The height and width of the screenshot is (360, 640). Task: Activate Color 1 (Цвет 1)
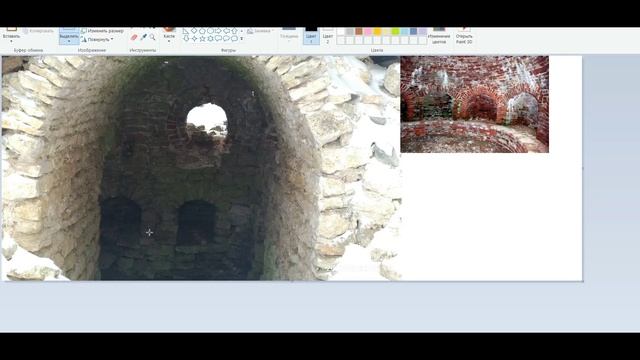click(x=311, y=36)
